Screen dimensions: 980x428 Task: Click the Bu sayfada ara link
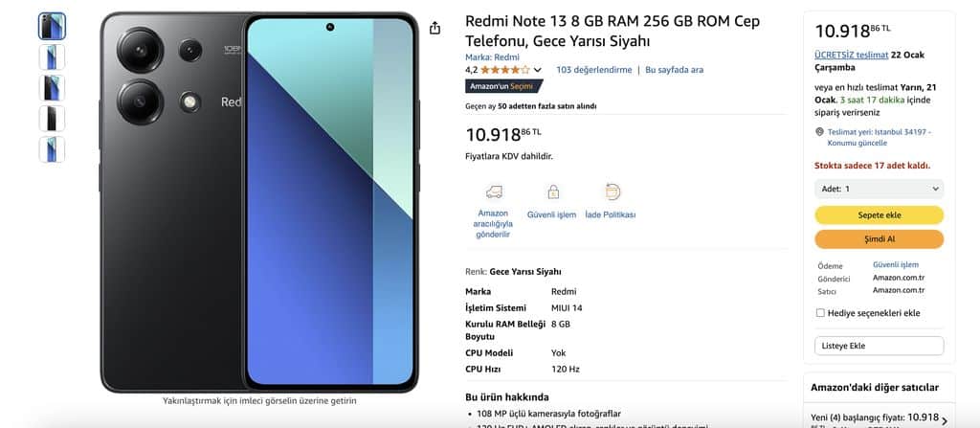coord(674,70)
